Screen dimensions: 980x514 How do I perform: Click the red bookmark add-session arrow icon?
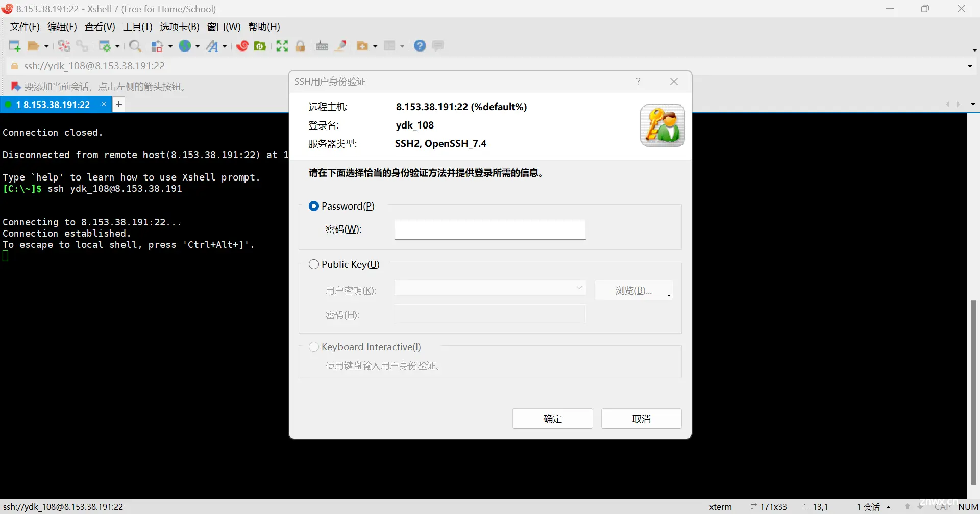tap(16, 87)
